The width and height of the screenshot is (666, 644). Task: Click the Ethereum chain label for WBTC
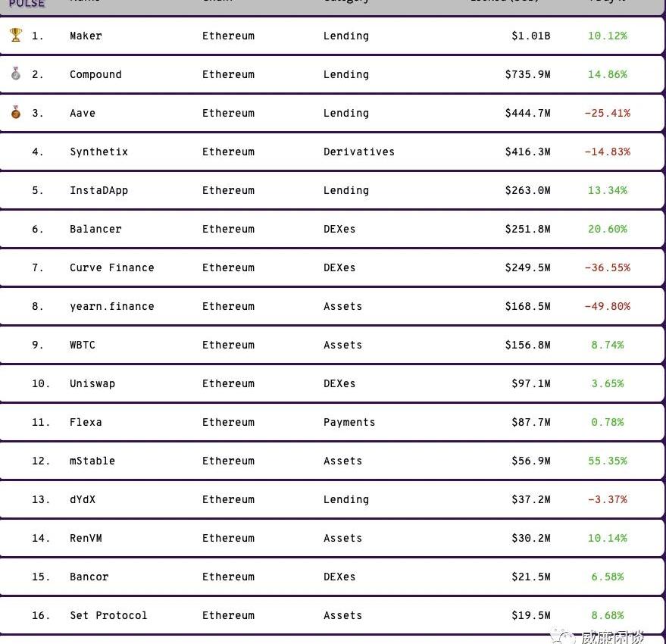[228, 345]
